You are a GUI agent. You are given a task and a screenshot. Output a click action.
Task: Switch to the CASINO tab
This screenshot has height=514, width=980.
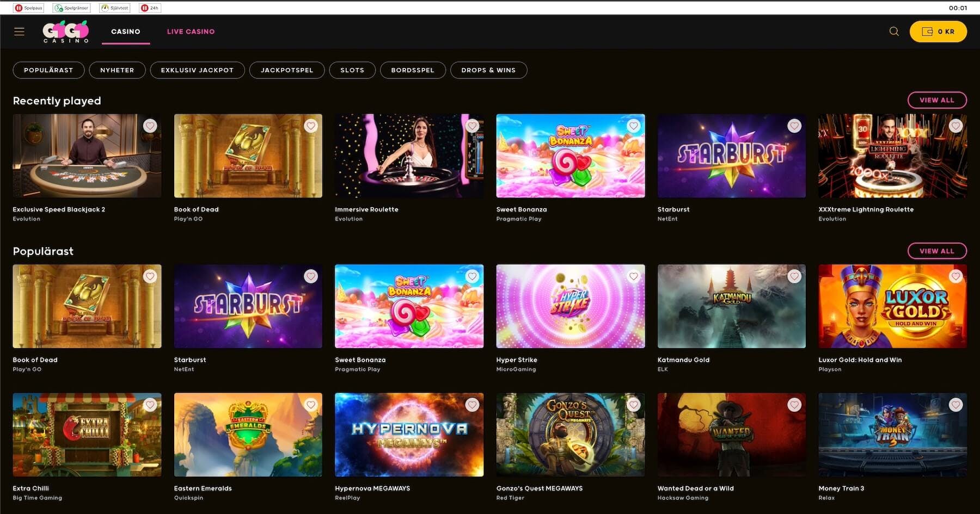point(126,32)
